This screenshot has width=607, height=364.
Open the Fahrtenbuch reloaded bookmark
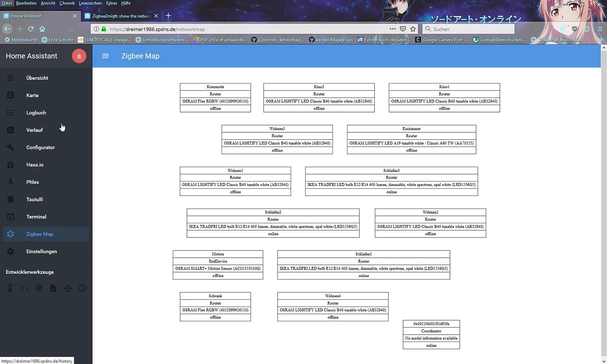(384, 40)
